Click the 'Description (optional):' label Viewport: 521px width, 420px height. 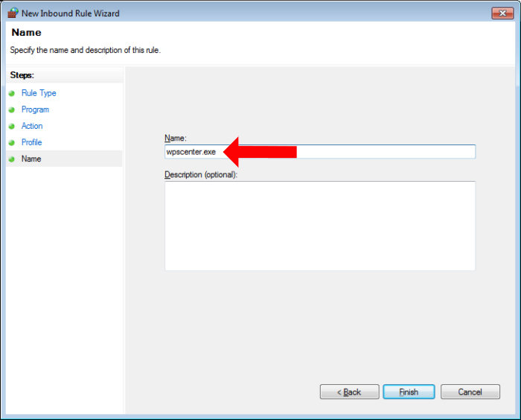coord(201,174)
